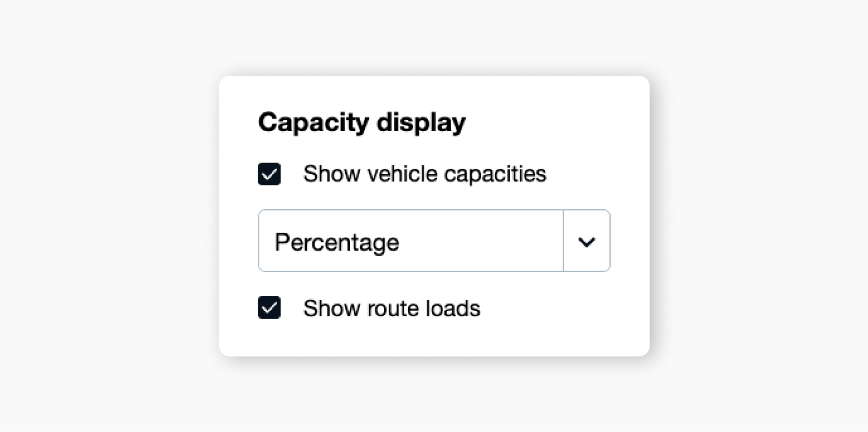Click the dropdown divider section with the chevron
The height and width of the screenshot is (432, 868).
[586, 241]
